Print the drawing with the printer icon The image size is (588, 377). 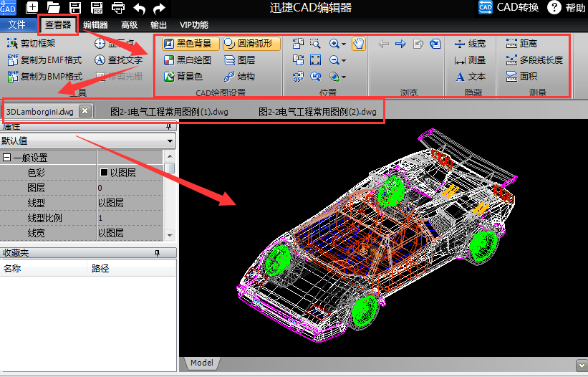[118, 7]
